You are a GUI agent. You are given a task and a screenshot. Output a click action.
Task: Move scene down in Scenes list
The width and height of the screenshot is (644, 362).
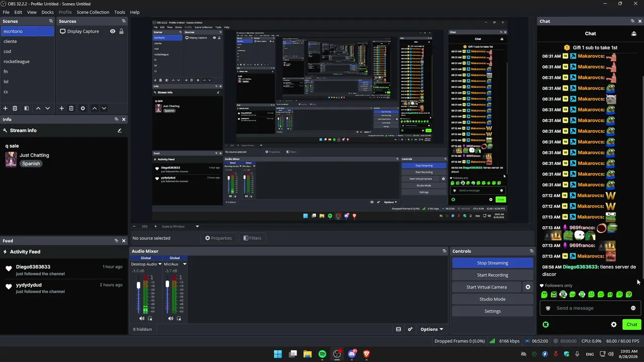[48, 108]
